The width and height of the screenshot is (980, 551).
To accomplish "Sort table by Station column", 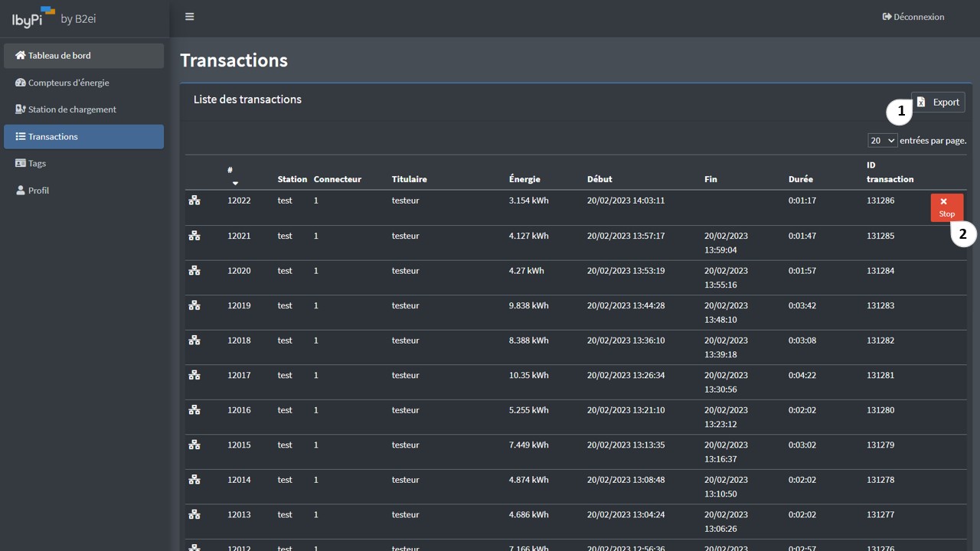I will coord(292,179).
